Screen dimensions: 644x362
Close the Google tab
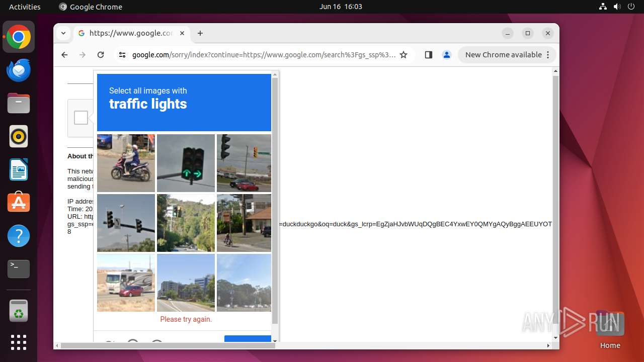point(182,33)
